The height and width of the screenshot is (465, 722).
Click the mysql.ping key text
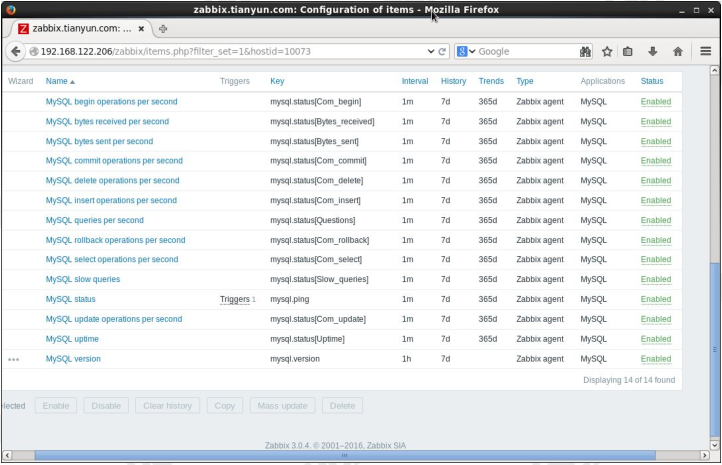click(x=290, y=299)
